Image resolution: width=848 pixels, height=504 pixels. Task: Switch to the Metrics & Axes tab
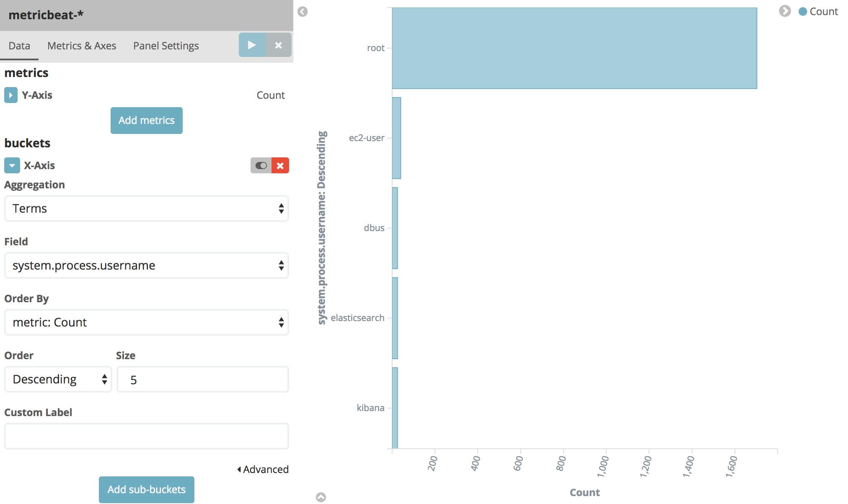tap(82, 46)
